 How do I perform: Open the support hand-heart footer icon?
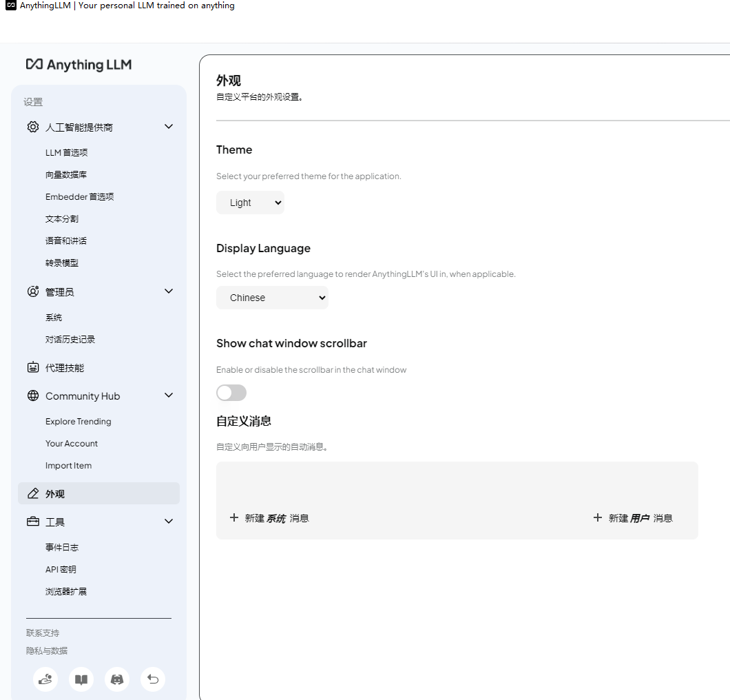click(x=45, y=679)
